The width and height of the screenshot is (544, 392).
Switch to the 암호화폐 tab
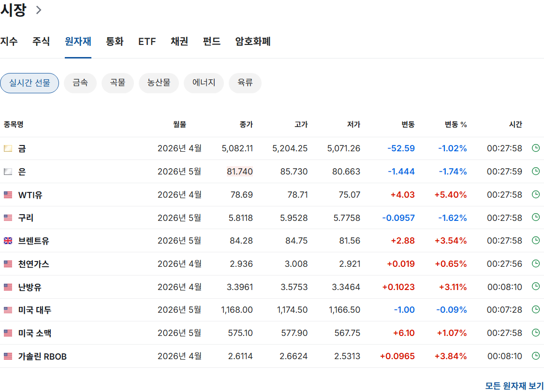point(253,41)
